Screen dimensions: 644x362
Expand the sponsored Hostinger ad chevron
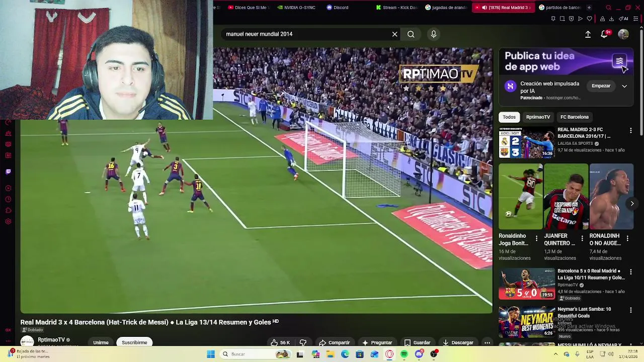pyautogui.click(x=624, y=86)
